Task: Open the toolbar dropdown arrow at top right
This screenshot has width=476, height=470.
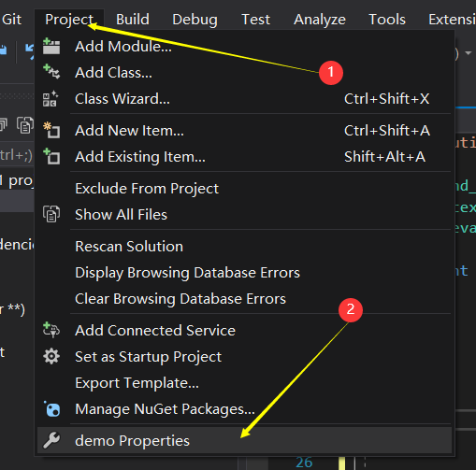Action: (468, 53)
